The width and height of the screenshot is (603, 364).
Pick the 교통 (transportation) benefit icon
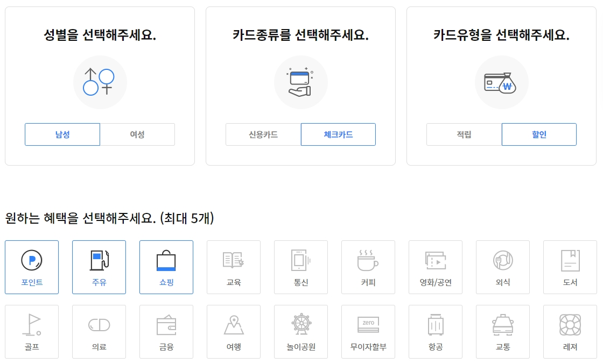point(503,331)
